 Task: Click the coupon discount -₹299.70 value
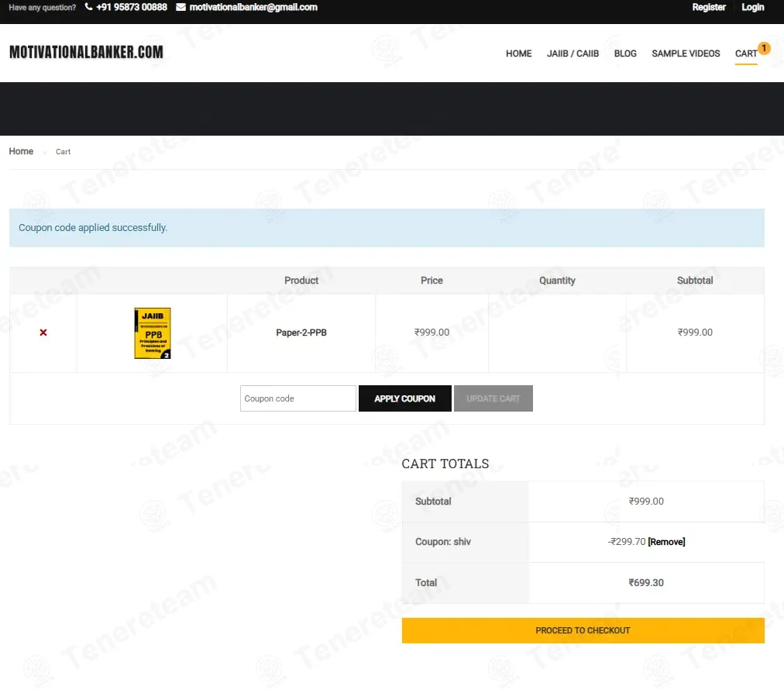click(627, 542)
